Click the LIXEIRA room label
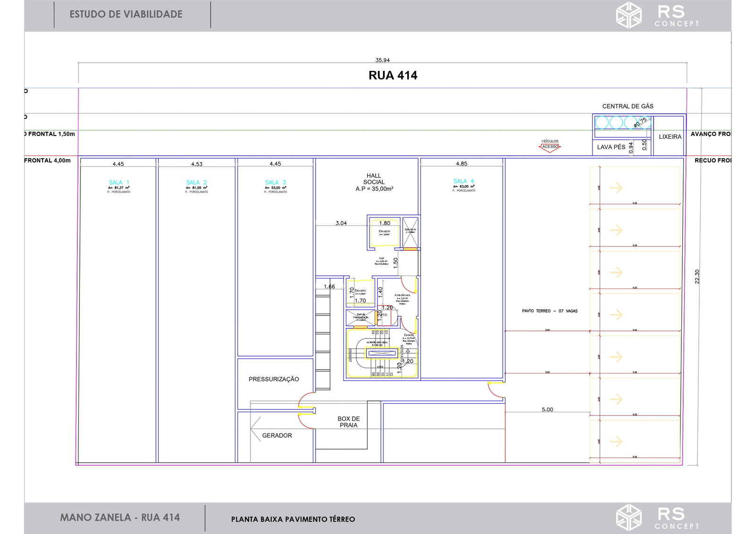Screen dimensions: 756x534 670,136
